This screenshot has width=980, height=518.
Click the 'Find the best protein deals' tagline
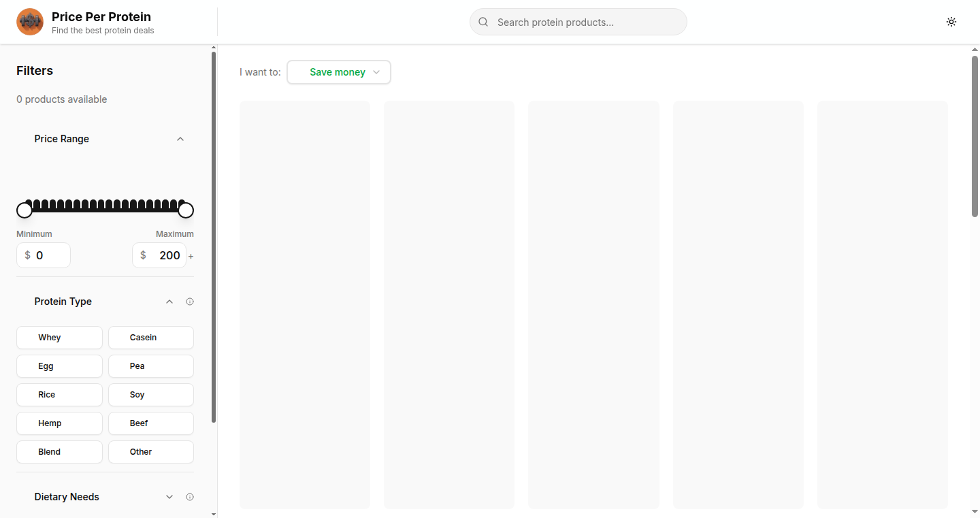pyautogui.click(x=103, y=31)
